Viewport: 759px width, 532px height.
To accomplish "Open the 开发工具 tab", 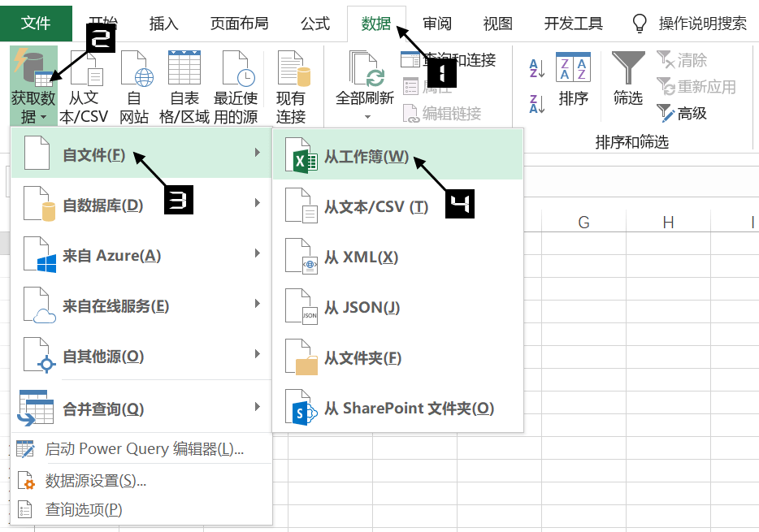I will tap(574, 24).
